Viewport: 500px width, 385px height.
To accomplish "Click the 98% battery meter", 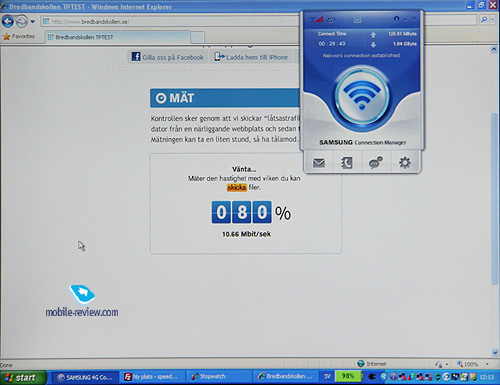I will pyautogui.click(x=348, y=376).
